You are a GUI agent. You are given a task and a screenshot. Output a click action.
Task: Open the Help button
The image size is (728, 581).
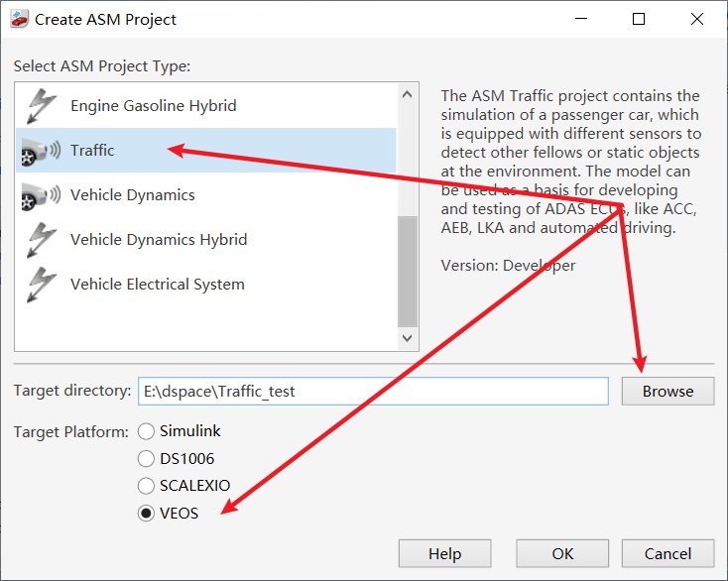444,553
